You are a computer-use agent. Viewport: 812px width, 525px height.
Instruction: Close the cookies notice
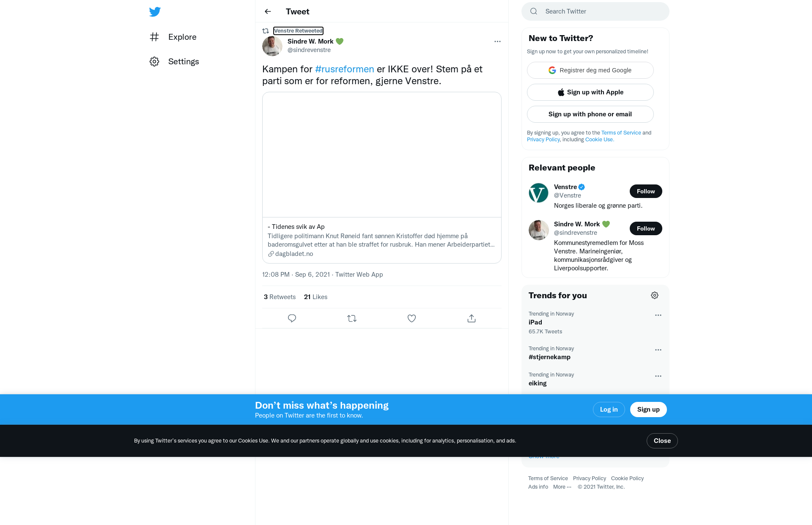662,441
